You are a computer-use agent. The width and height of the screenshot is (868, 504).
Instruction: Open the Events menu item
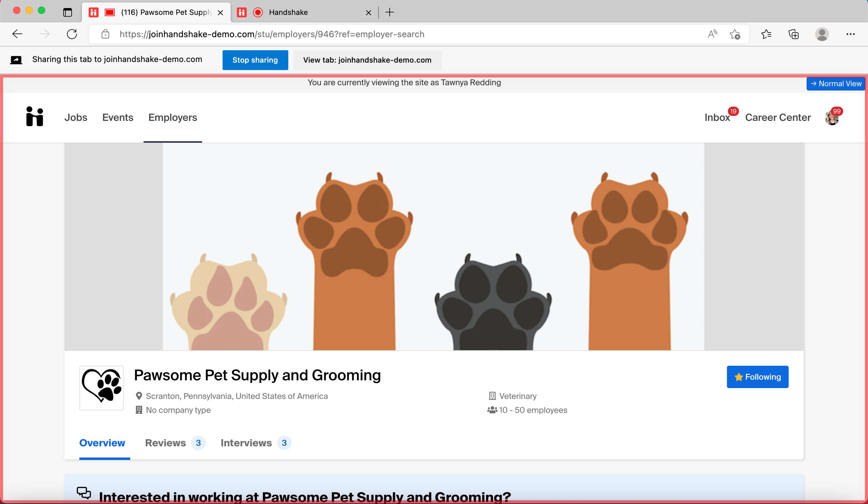[x=117, y=117]
